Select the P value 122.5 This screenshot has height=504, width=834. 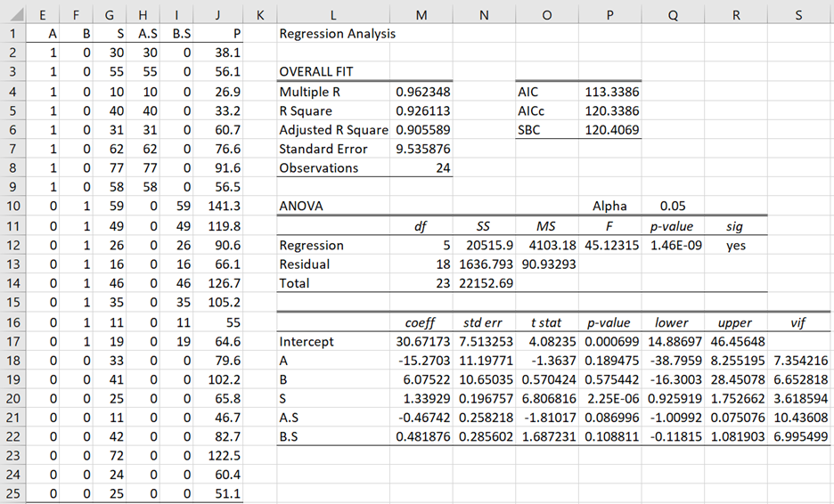coord(217,456)
